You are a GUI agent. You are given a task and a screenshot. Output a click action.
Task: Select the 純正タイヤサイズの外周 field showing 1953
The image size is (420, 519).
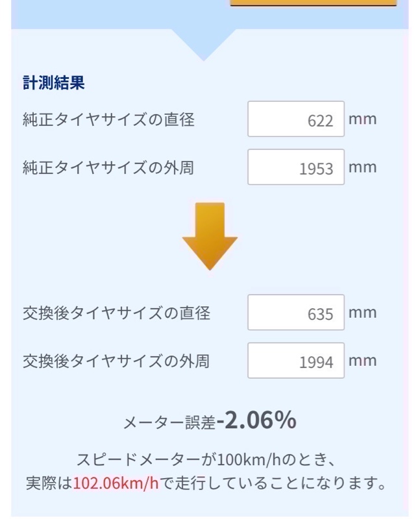(x=295, y=167)
